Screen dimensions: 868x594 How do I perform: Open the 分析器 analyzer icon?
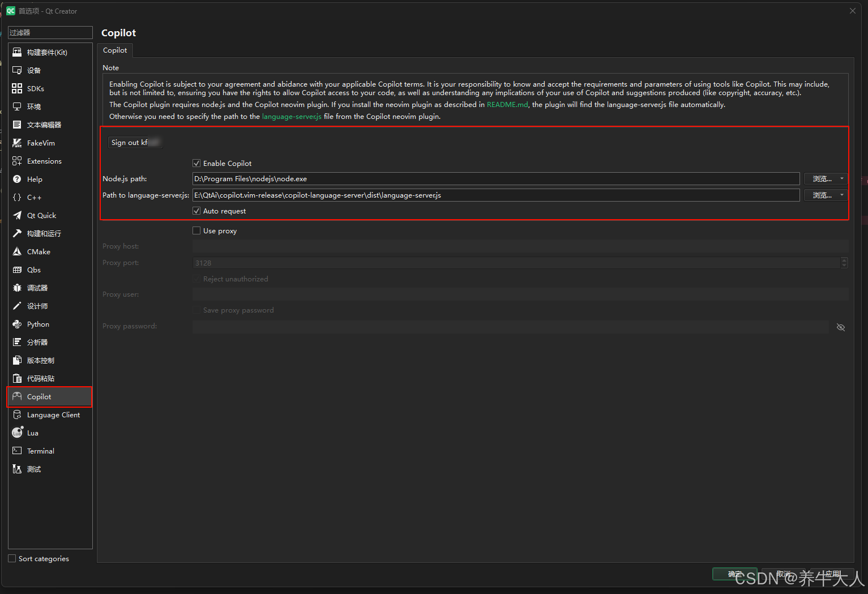pyautogui.click(x=17, y=342)
